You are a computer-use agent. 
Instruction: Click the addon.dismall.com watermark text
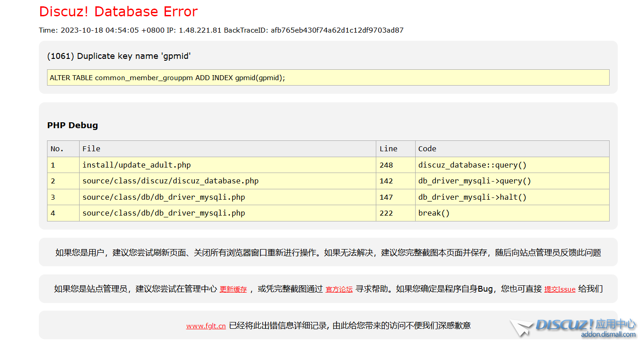coord(608,335)
